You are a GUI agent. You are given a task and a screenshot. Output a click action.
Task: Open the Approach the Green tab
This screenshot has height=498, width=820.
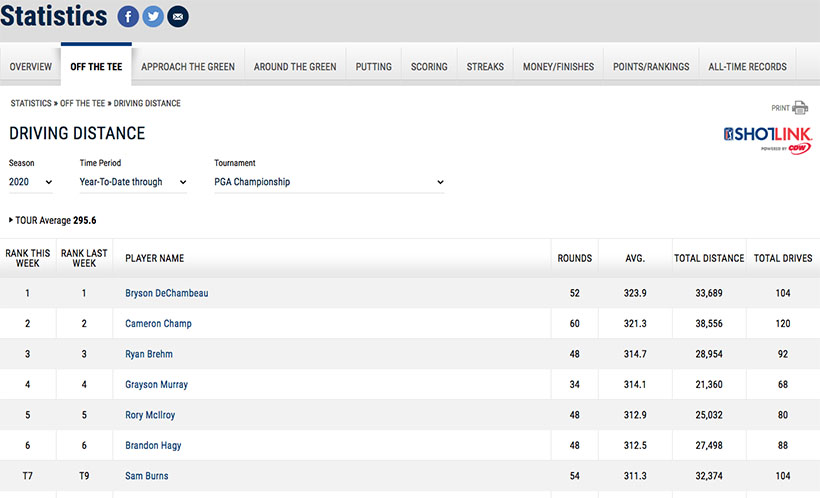188,67
